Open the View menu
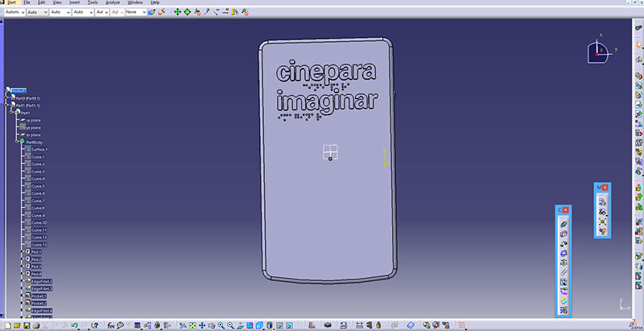 point(57,2)
